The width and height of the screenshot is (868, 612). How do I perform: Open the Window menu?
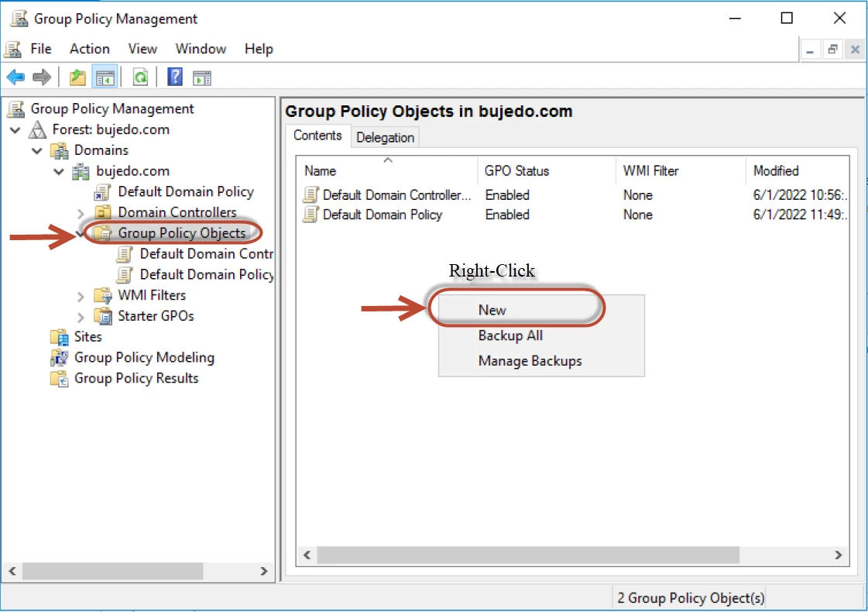[x=201, y=49]
